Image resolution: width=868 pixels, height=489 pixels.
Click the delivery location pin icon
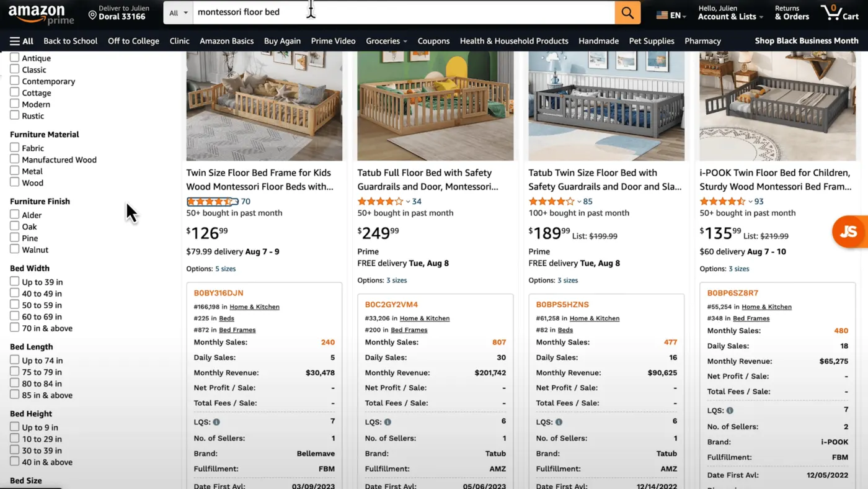(92, 15)
